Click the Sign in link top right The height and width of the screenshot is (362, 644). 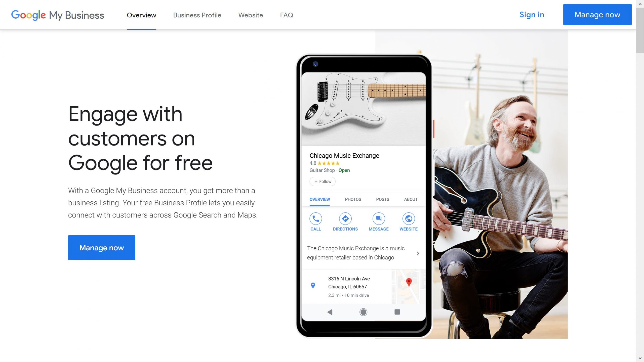tap(532, 14)
